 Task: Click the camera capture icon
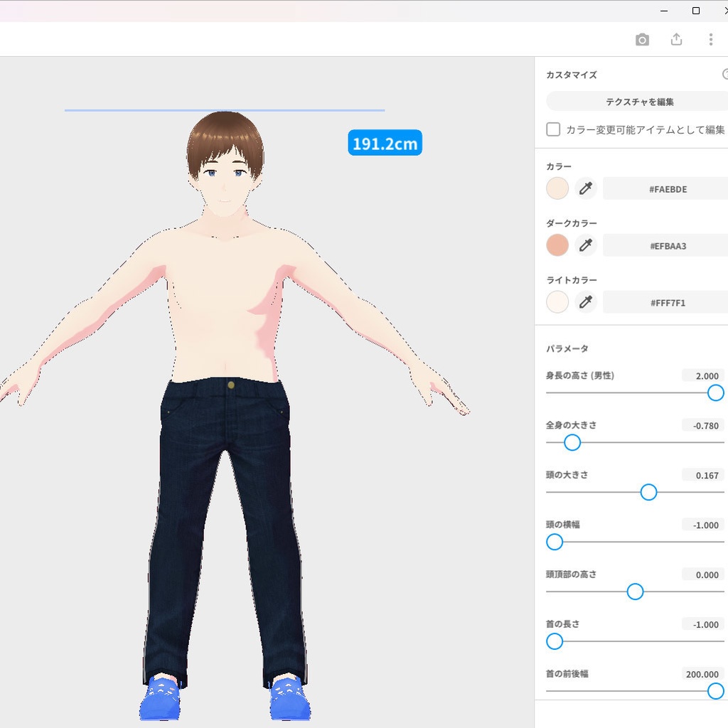click(x=642, y=40)
